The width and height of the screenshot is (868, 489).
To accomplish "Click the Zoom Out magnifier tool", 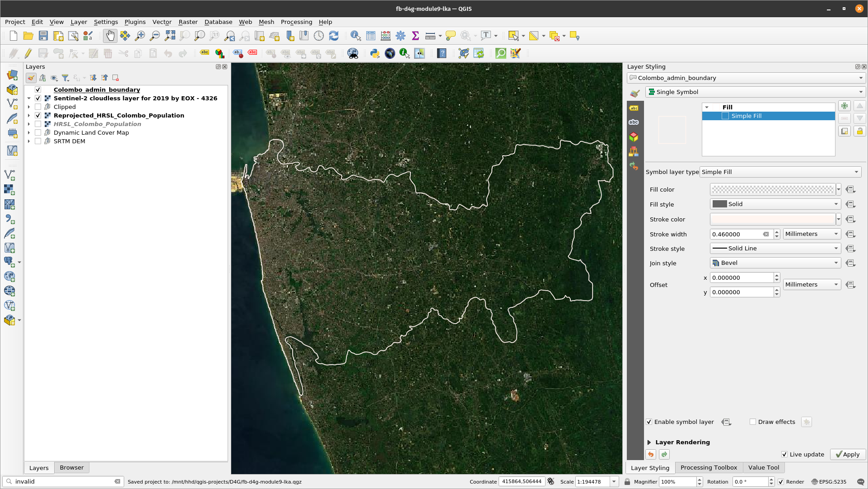I will point(155,36).
